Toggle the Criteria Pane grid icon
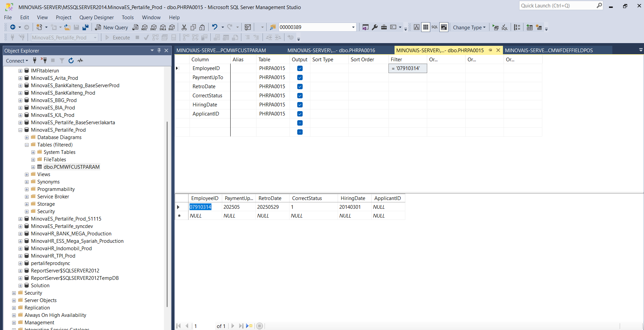Image resolution: width=644 pixels, height=330 pixels. pos(426,27)
